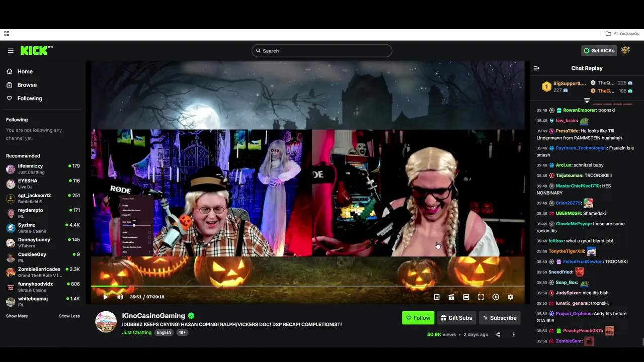Image resolution: width=644 pixels, height=362 pixels.
Task: Click the Syztmz Slots & Casino entry
Action: (43, 228)
